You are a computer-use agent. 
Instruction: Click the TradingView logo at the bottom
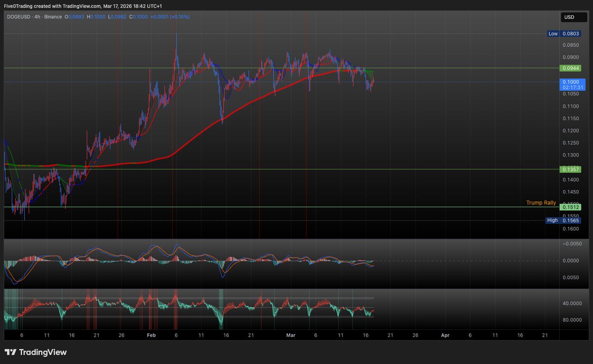coord(36,353)
